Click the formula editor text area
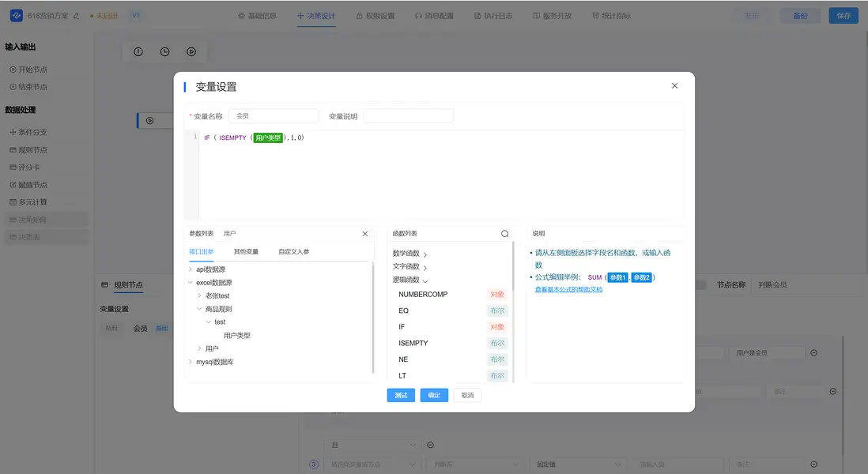Screen dimensions: 868x474 (440, 175)
